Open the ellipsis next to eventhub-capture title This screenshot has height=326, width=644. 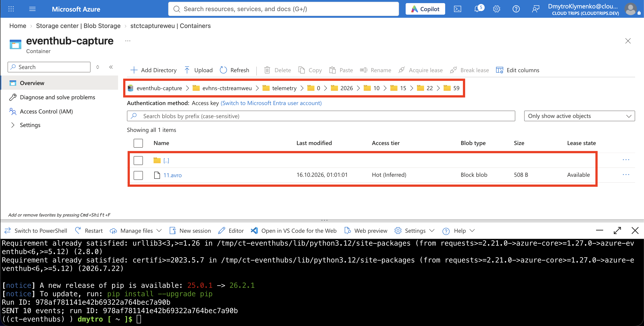[128, 41]
